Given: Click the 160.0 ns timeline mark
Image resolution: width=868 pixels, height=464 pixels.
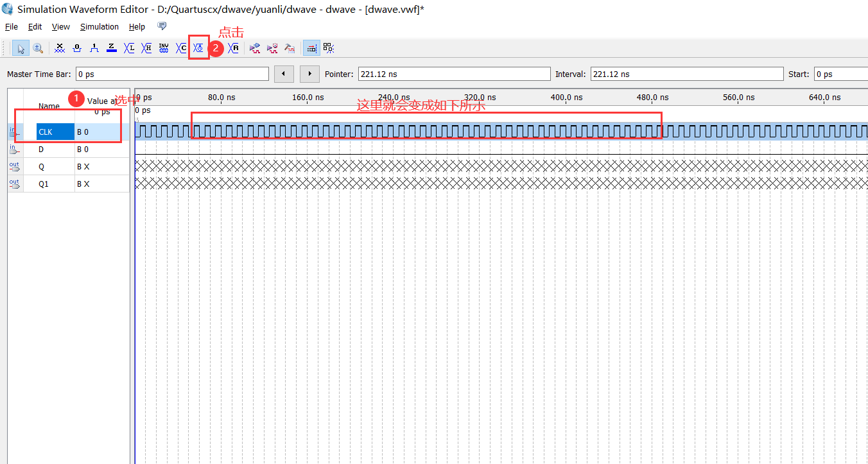Looking at the screenshot, I should point(308,98).
